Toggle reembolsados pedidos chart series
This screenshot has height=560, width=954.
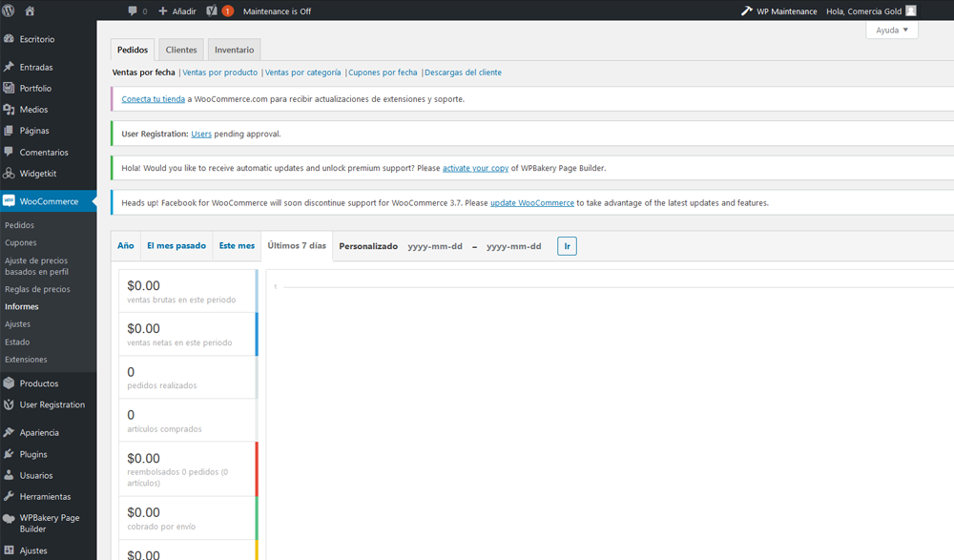point(189,468)
